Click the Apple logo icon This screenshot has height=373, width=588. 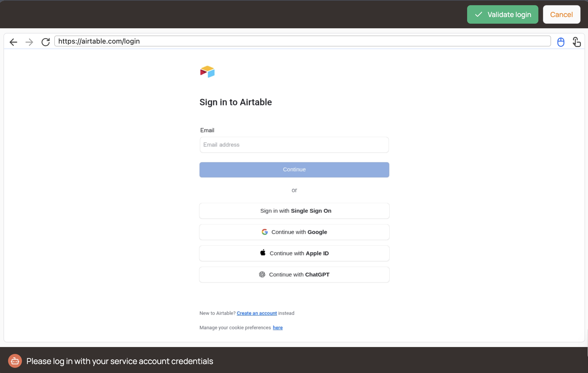[x=263, y=253]
